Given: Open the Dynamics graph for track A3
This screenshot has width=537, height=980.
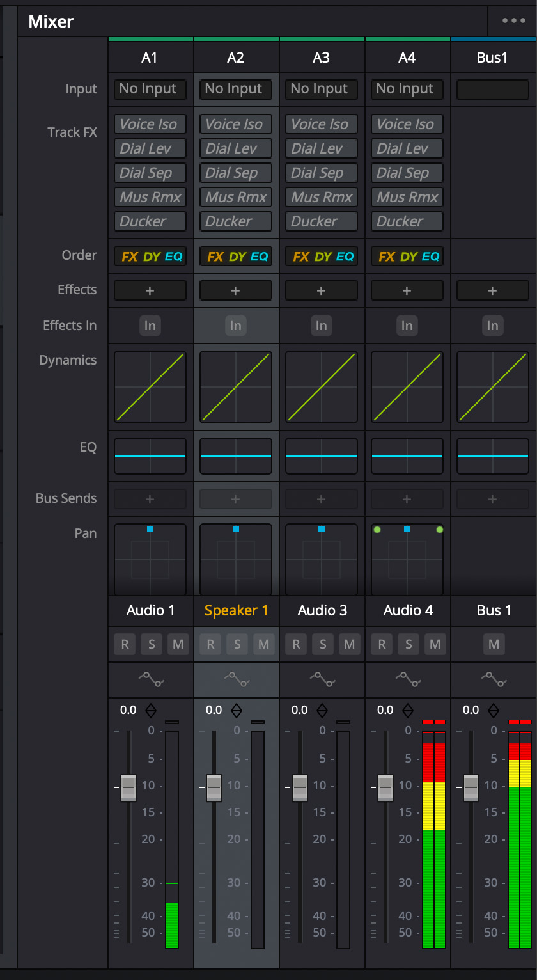Looking at the screenshot, I should click(321, 386).
